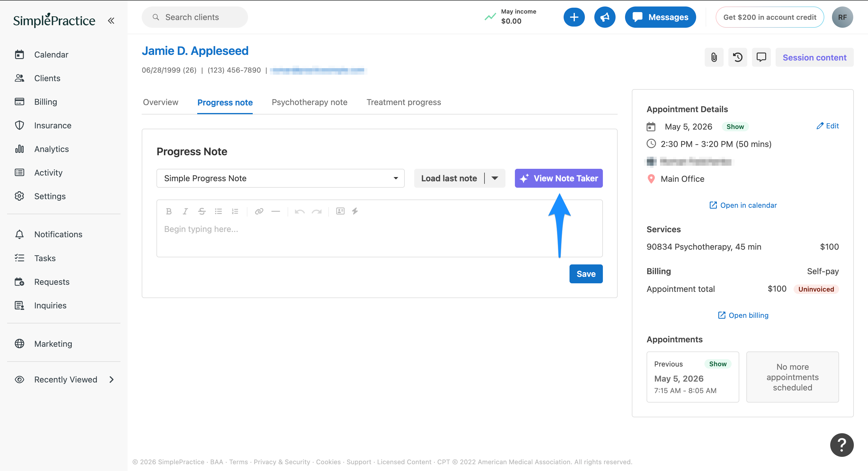Open the megaphone announcements button
Image resolution: width=868 pixels, height=471 pixels.
pyautogui.click(x=605, y=17)
